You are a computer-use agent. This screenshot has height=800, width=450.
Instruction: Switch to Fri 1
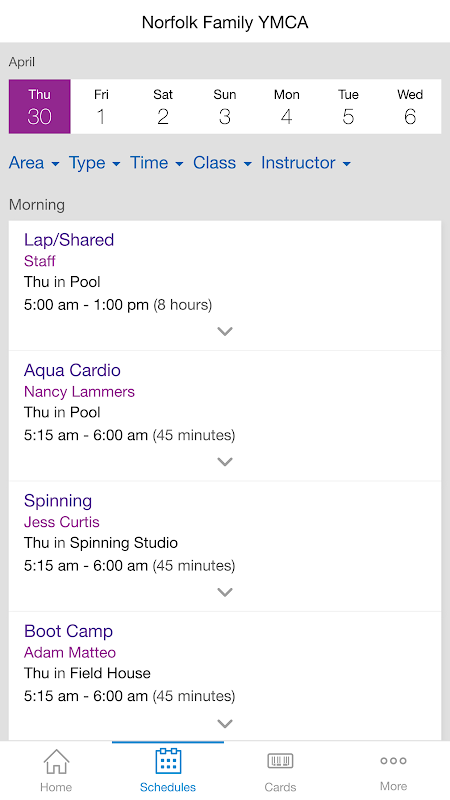pos(101,107)
